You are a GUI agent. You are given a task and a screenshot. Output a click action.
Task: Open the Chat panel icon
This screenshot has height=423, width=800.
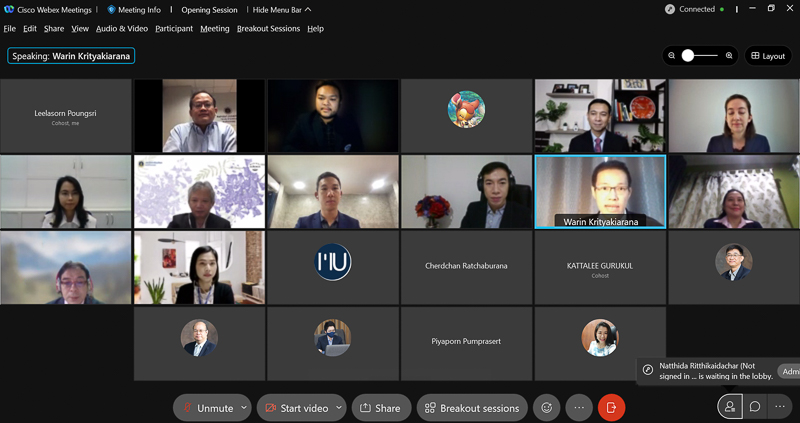click(755, 407)
